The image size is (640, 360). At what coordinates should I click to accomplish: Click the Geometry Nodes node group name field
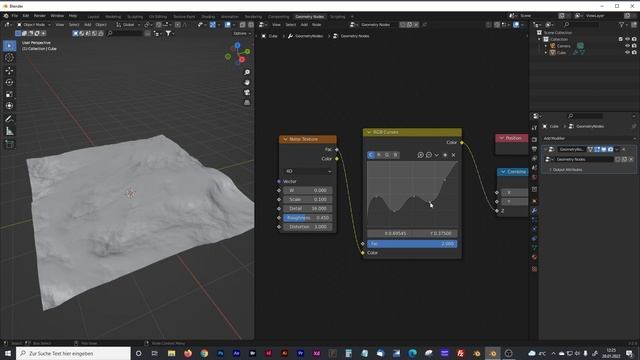pyautogui.click(x=375, y=25)
